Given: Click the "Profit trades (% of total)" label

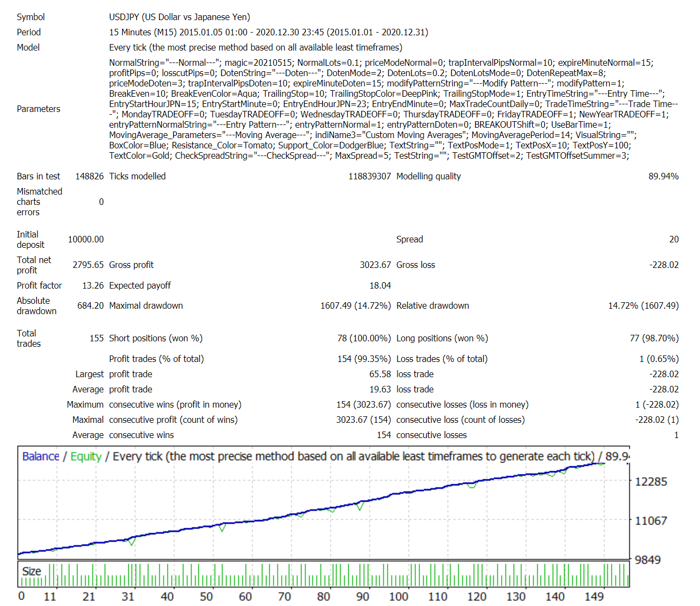Looking at the screenshot, I should coord(156,359).
